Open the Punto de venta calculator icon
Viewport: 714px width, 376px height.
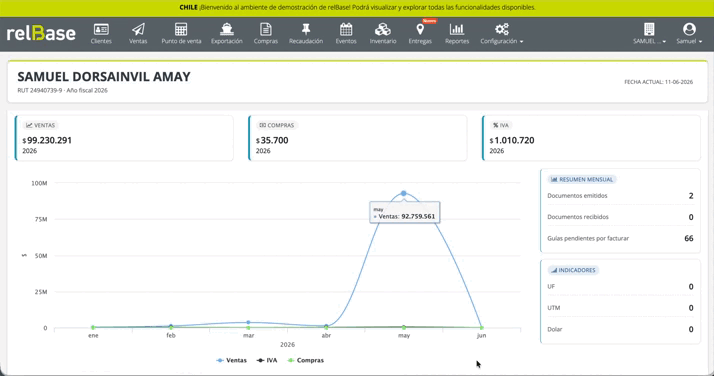pyautogui.click(x=181, y=30)
